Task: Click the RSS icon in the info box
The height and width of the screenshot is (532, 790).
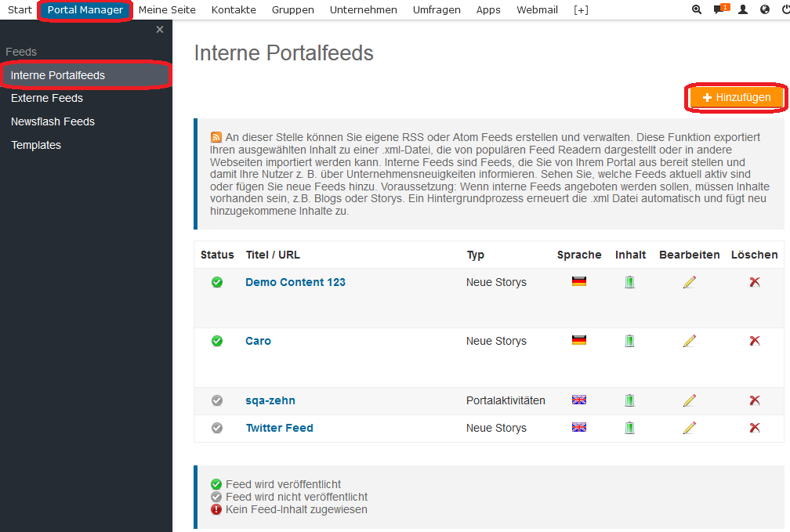Action: pos(216,137)
